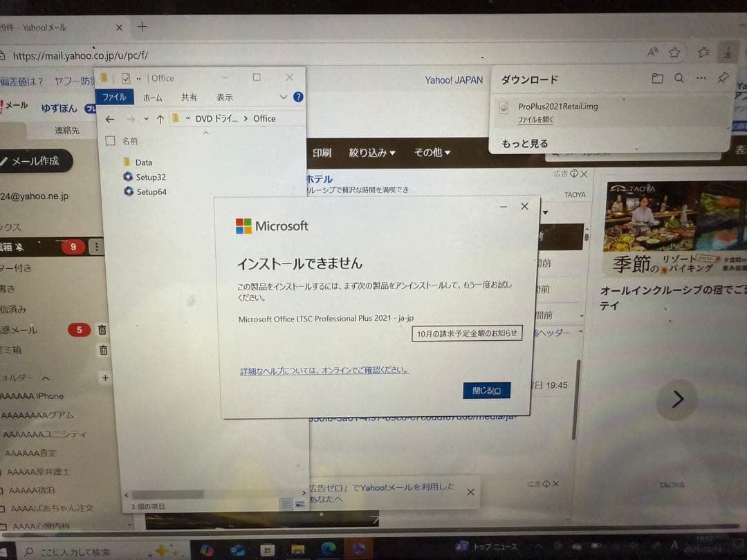This screenshot has width=747, height=560.
Task: Pin the ダウンロード panel with the pin icon
Action: point(723,78)
